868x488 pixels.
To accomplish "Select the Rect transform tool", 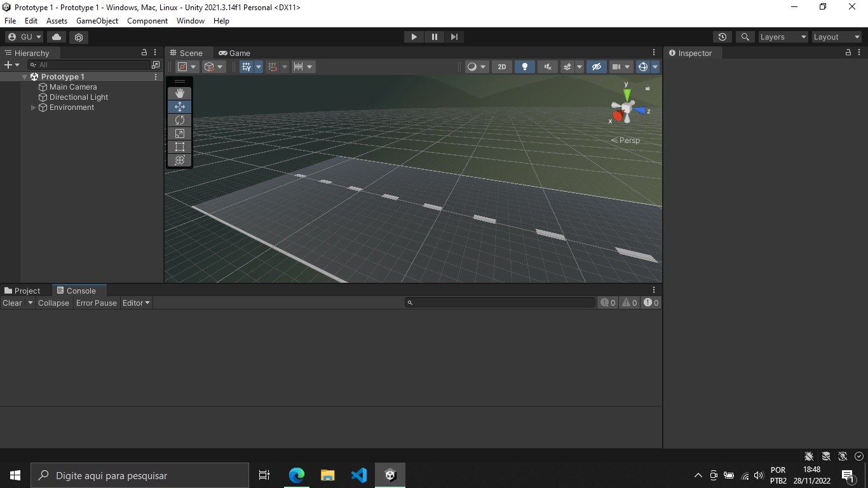I will tap(180, 147).
